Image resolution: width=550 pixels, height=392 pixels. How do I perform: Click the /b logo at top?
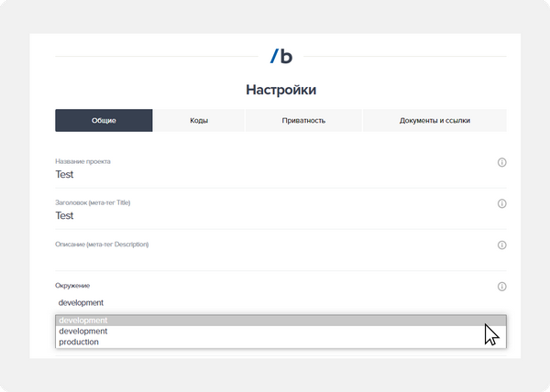(281, 56)
